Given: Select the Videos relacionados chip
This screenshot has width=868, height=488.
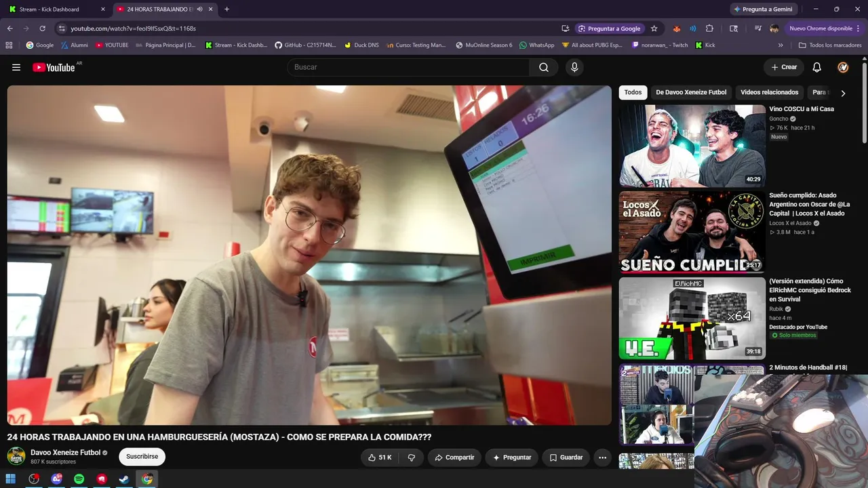Looking at the screenshot, I should [x=770, y=92].
